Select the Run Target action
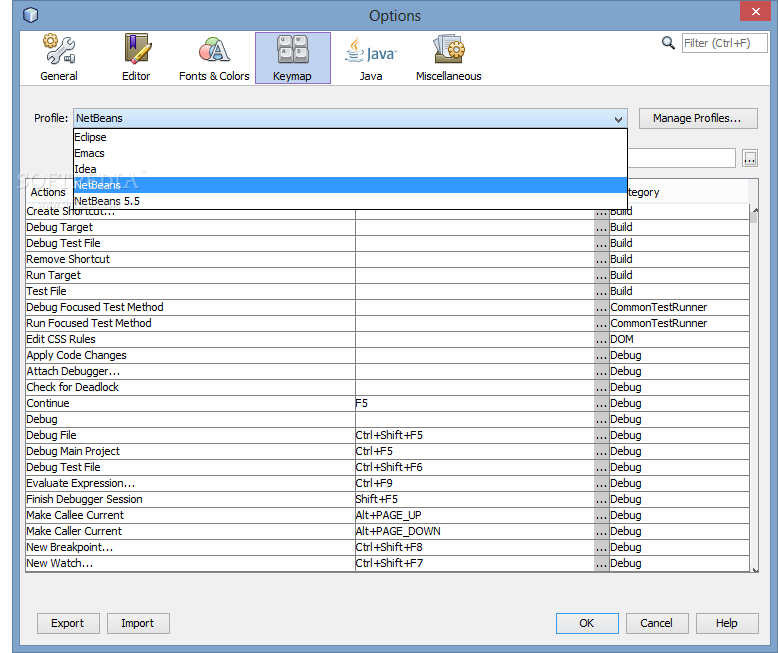778x653 pixels. pyautogui.click(x=191, y=275)
